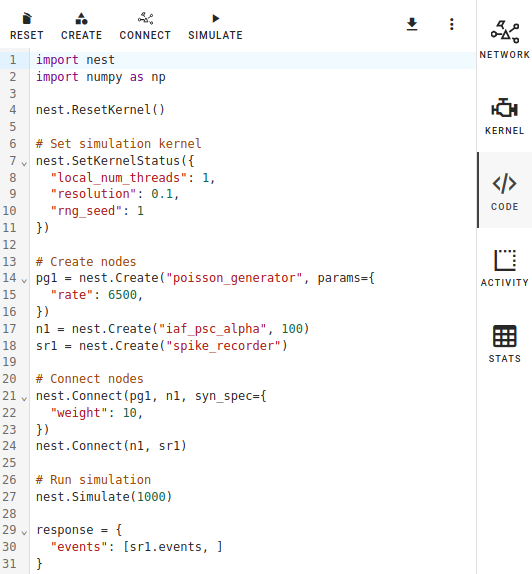The width and height of the screenshot is (532, 574).
Task: Click the rate value 6500
Action: click(122, 295)
